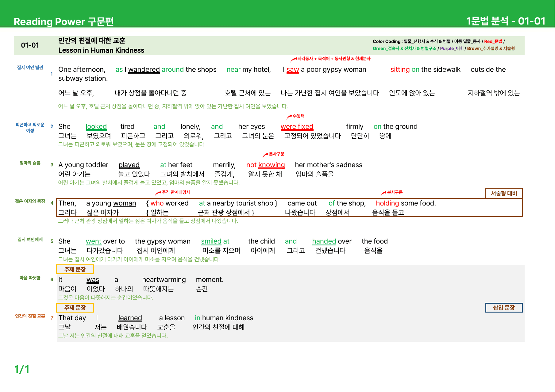Screen dimensions: 555x392
Task: Click the word 'heartwarming' in sentence 6
Action: tap(164, 280)
